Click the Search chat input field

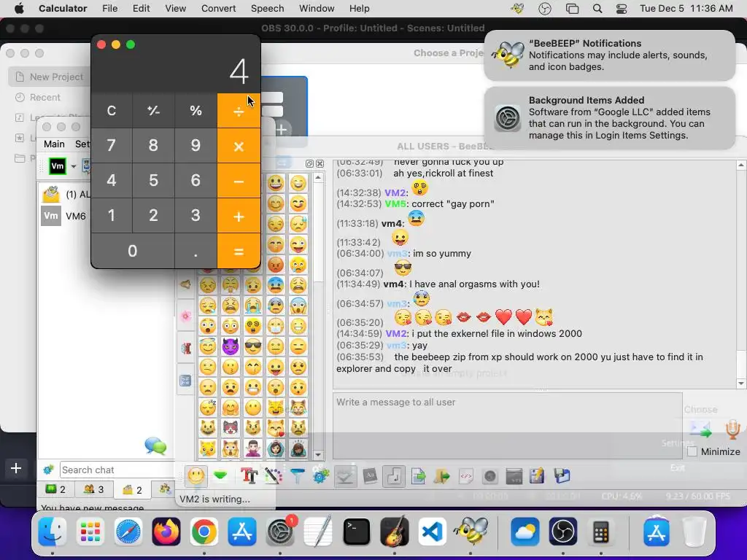[x=117, y=470]
